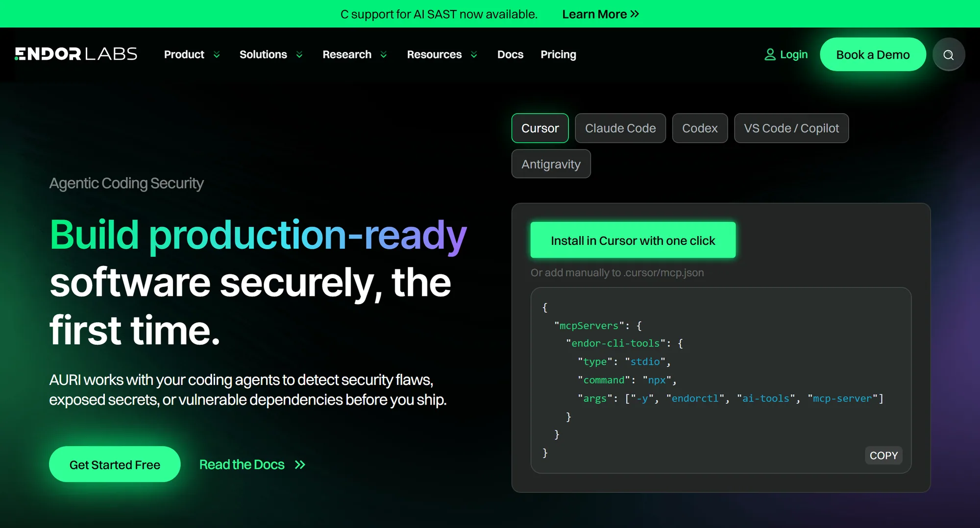
Task: Click the "mcpServers" key in the code
Action: [589, 326]
